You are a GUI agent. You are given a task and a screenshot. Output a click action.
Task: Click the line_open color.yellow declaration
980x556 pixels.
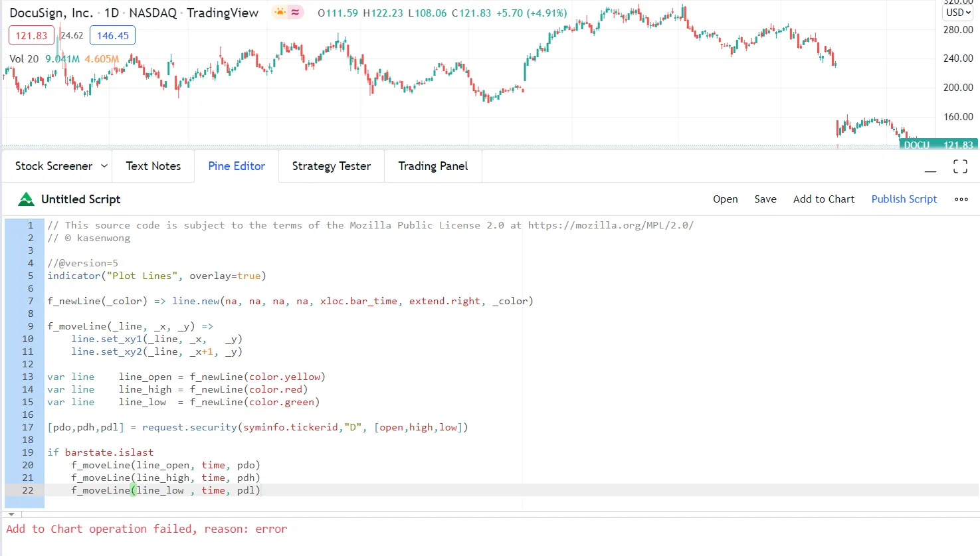186,377
